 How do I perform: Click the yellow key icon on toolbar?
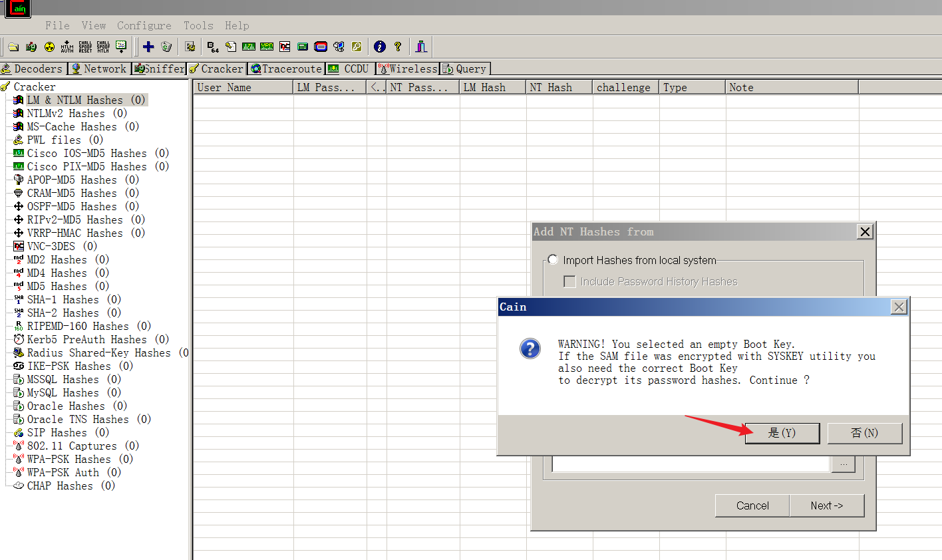pyautogui.click(x=357, y=47)
